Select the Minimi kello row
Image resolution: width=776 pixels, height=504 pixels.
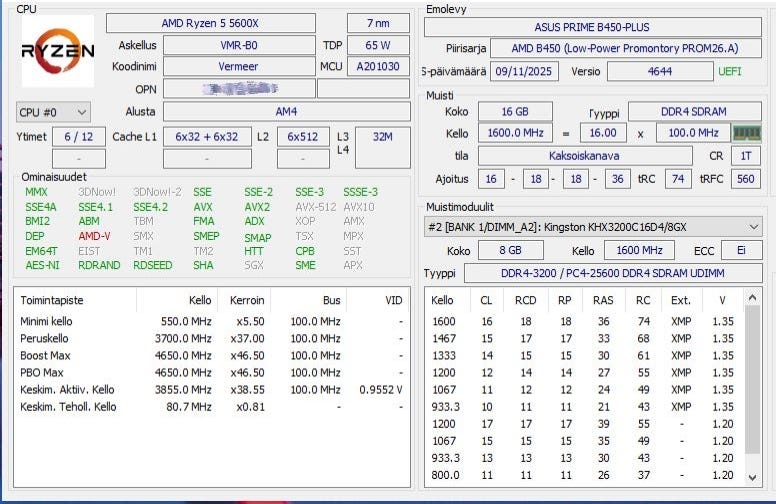click(x=212, y=321)
